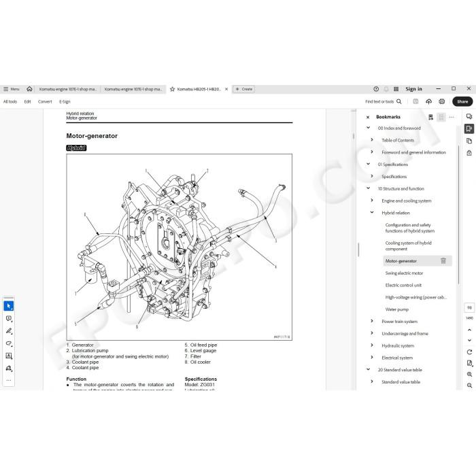Viewport: 476px width, 476px height.
Task: Click the Share button
Action: [x=462, y=101]
